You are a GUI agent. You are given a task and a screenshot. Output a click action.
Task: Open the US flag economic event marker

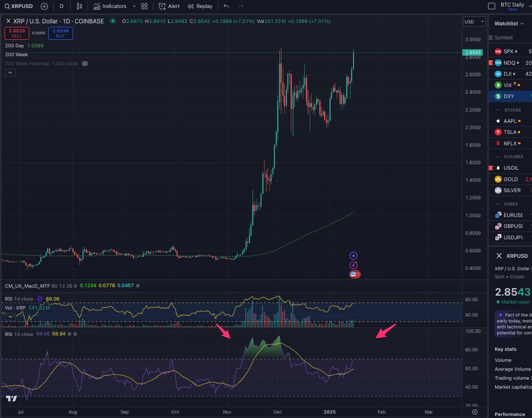[x=355, y=274]
